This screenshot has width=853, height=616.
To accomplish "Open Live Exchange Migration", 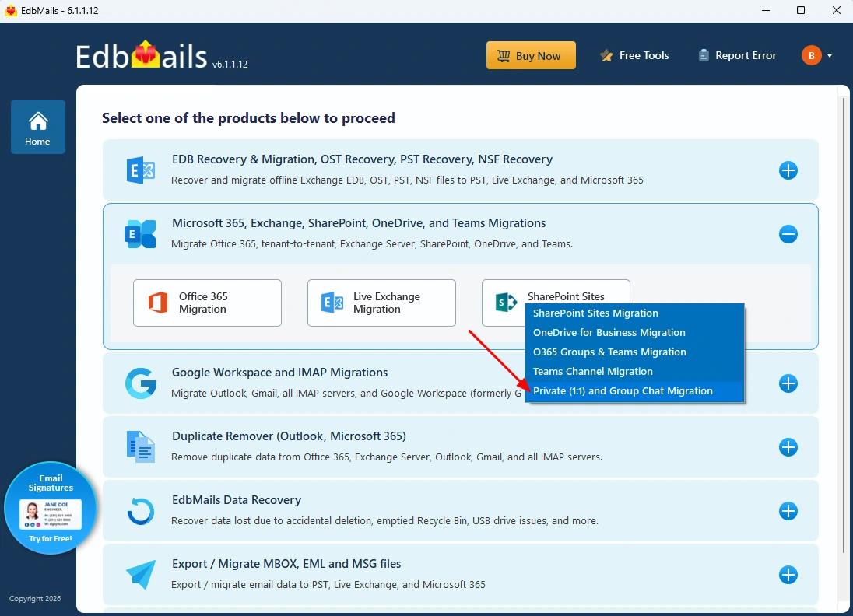I will tap(381, 303).
